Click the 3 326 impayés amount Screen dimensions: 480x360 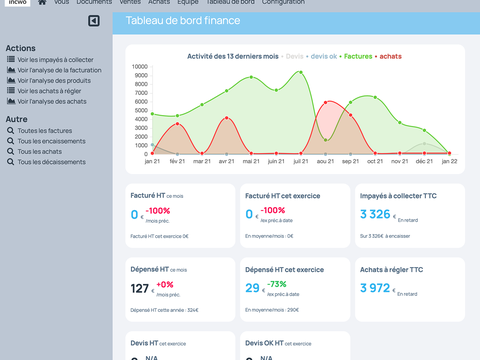[x=375, y=214]
